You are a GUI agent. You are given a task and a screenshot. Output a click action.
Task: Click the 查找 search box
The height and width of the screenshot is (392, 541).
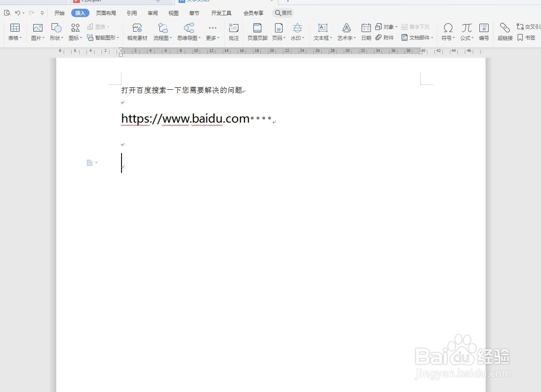click(283, 13)
